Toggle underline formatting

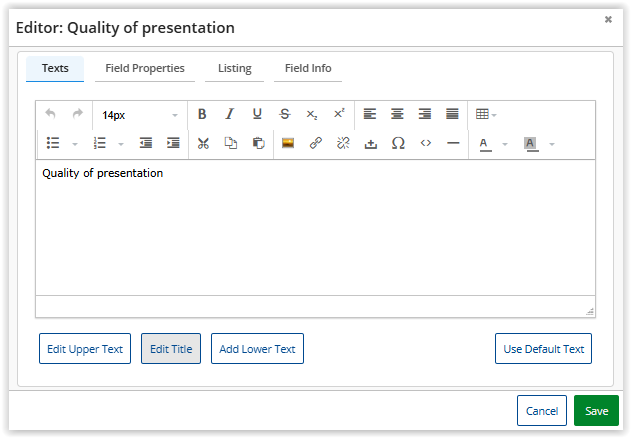click(x=257, y=115)
